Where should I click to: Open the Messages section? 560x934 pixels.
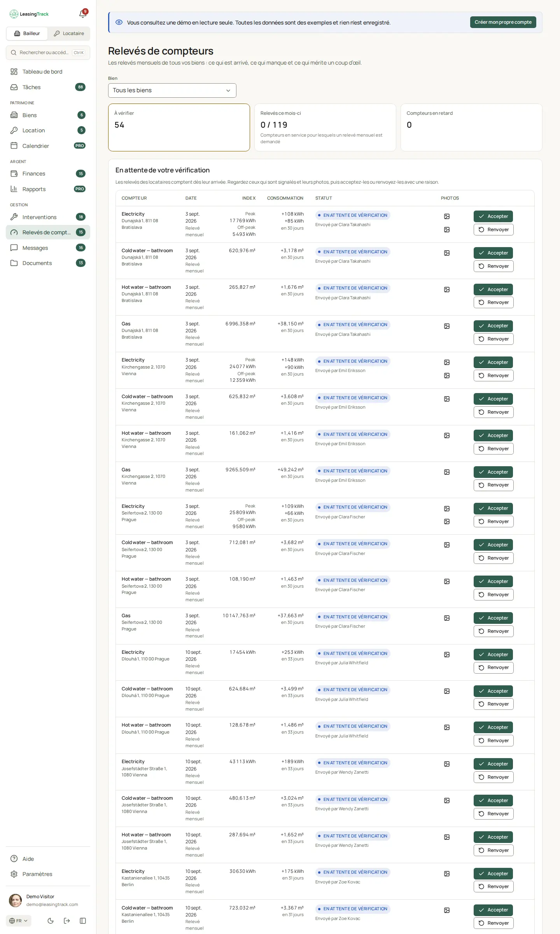(48, 248)
